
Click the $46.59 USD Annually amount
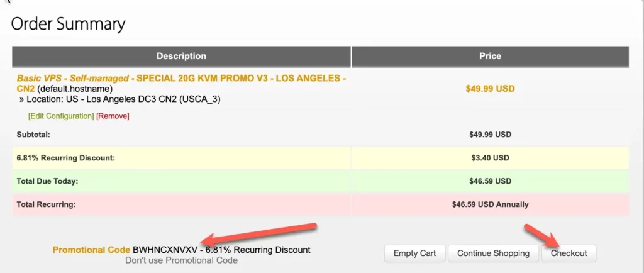(x=490, y=204)
